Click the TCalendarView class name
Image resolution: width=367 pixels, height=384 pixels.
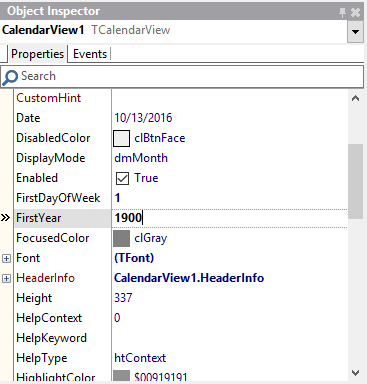click(x=131, y=30)
